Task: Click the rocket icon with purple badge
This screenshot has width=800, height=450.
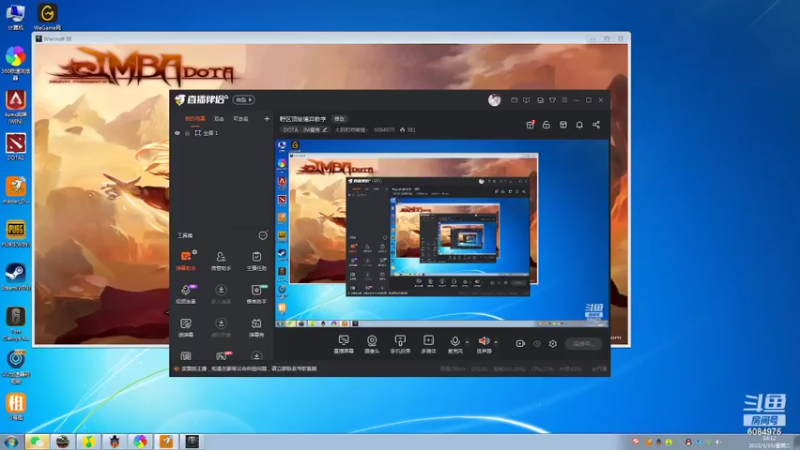Action: click(186, 290)
